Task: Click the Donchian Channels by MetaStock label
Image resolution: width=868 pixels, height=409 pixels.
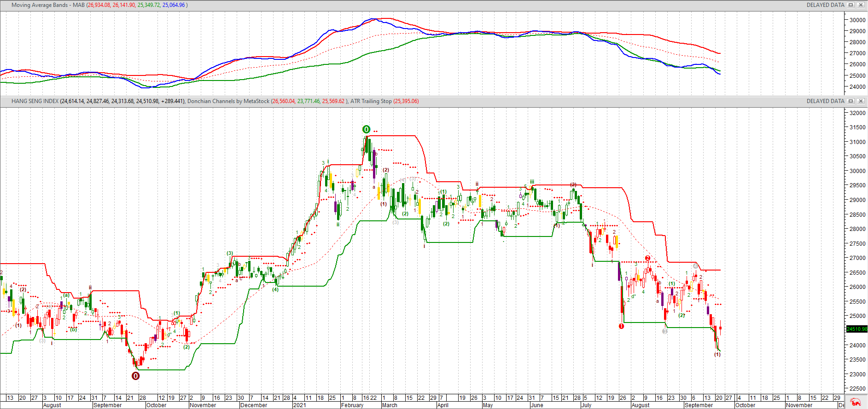Action: (228, 101)
